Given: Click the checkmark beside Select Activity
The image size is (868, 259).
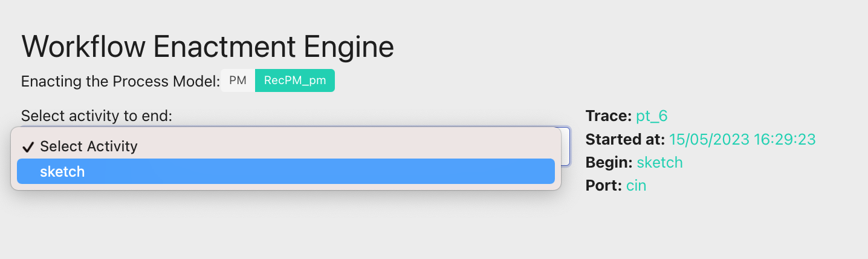Looking at the screenshot, I should 27,147.
